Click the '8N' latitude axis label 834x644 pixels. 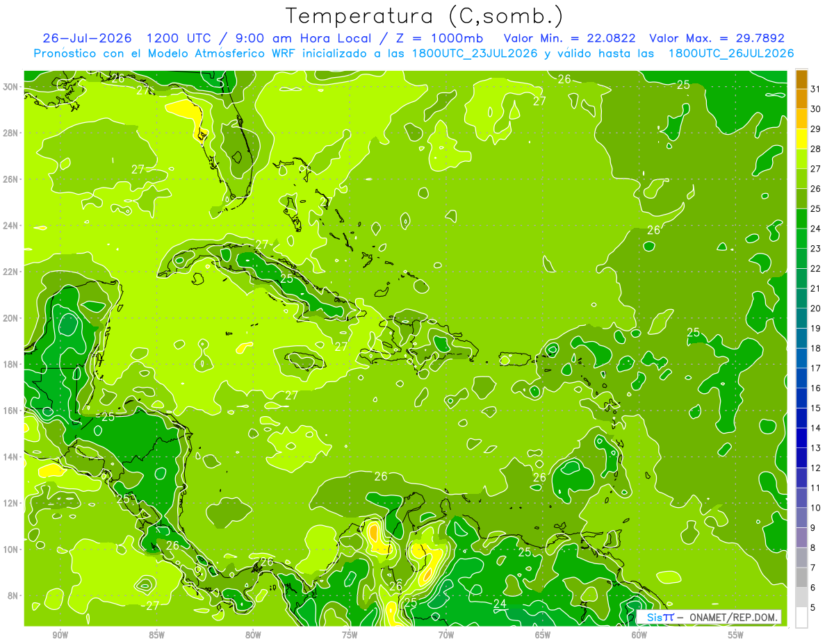point(14,595)
